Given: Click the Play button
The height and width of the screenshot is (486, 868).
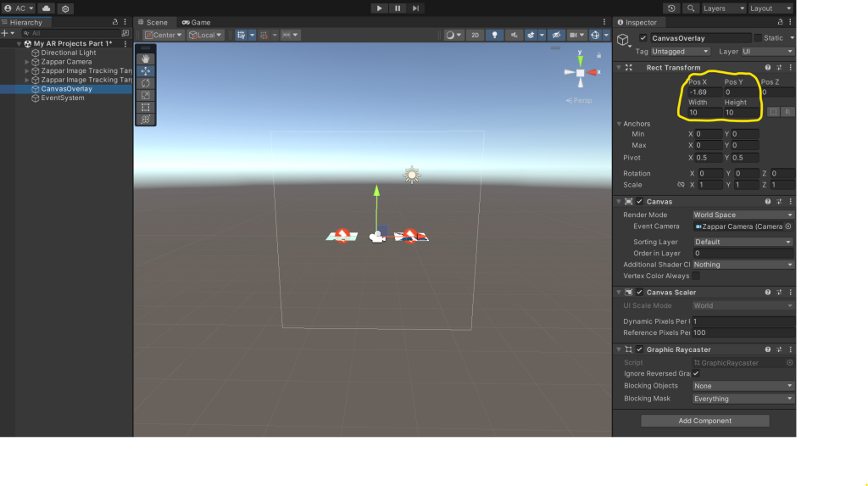Looking at the screenshot, I should [379, 8].
